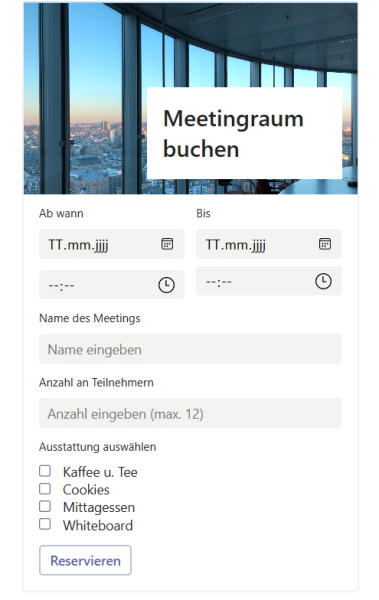Click the Reservieren button
The image size is (379, 600).
(x=85, y=560)
